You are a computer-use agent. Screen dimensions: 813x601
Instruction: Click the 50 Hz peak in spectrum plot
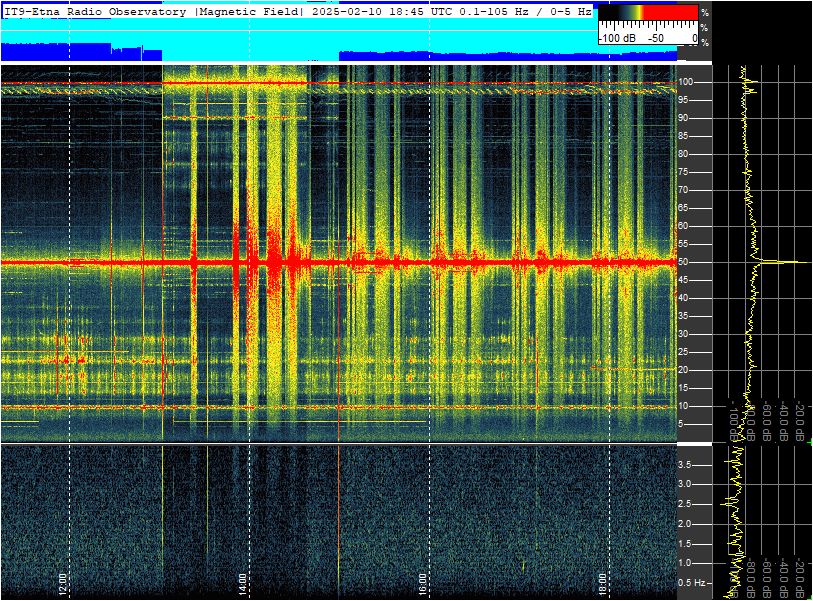(x=783, y=262)
